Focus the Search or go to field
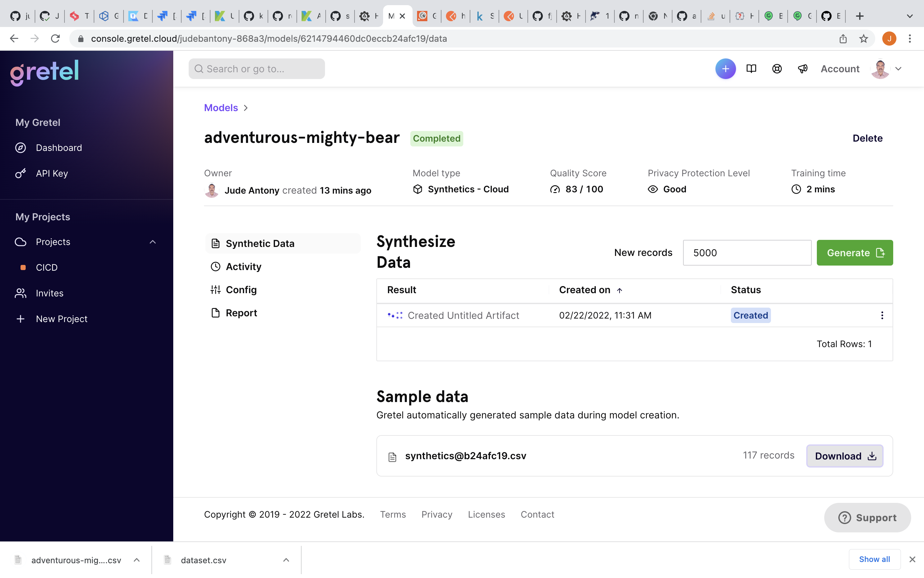The image size is (924, 578). point(257,69)
